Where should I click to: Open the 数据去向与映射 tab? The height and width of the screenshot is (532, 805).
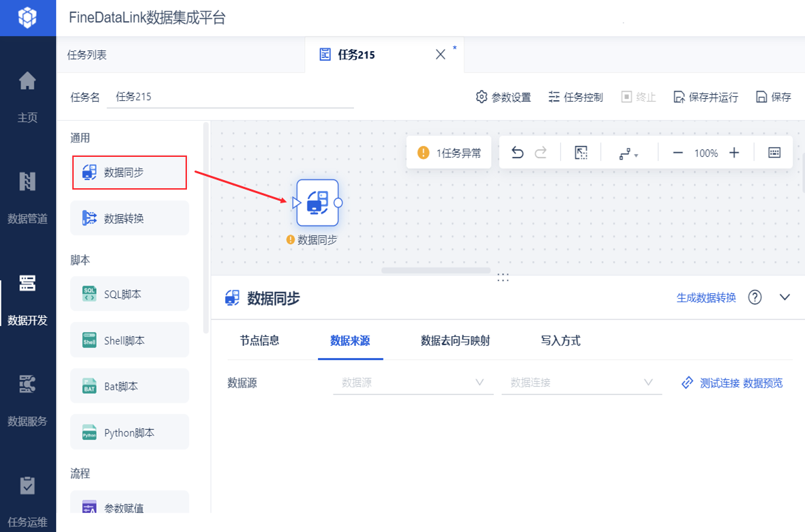456,340
